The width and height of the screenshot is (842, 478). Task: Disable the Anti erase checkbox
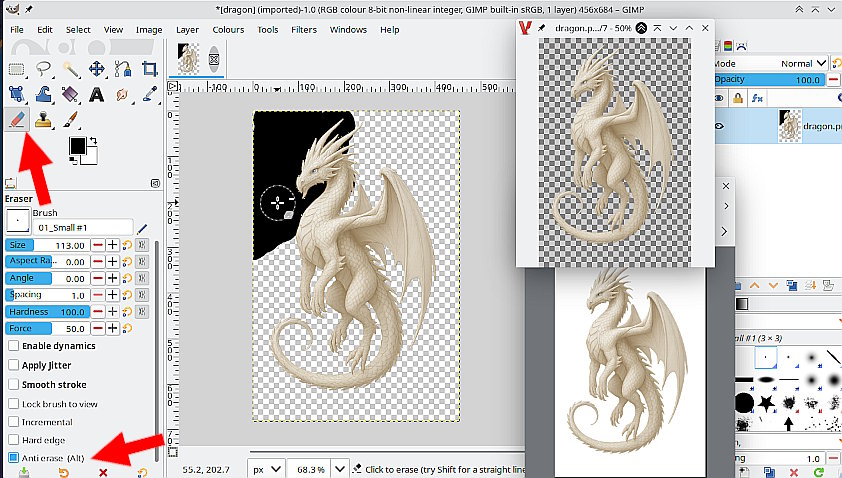[14, 457]
